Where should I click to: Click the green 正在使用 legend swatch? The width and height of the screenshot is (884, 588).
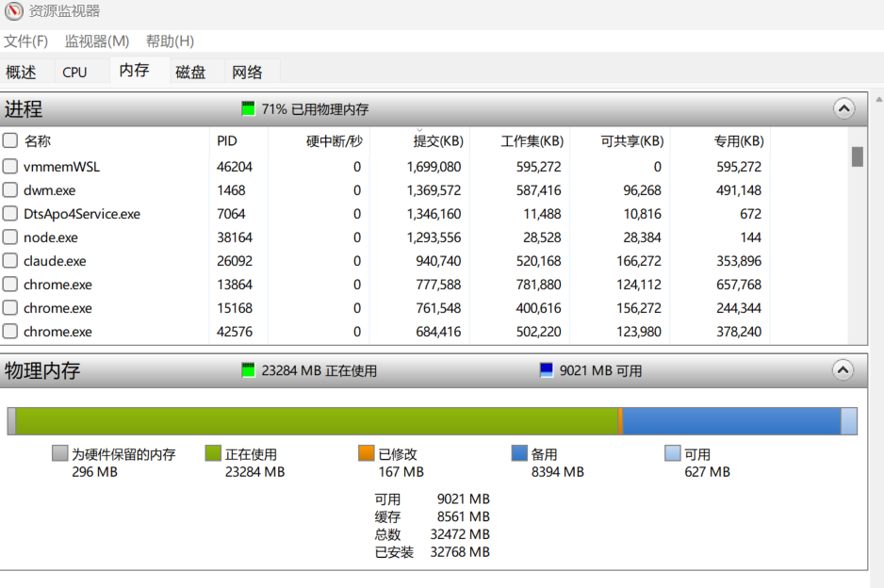click(213, 453)
